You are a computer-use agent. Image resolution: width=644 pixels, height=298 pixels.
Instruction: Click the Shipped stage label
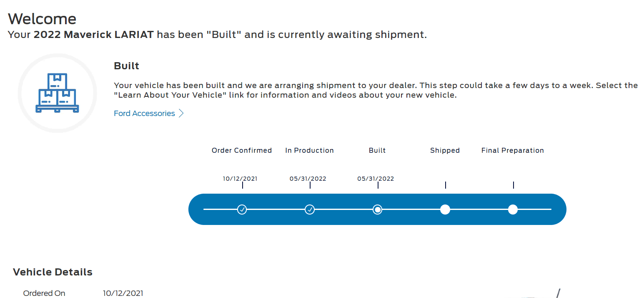click(x=445, y=150)
